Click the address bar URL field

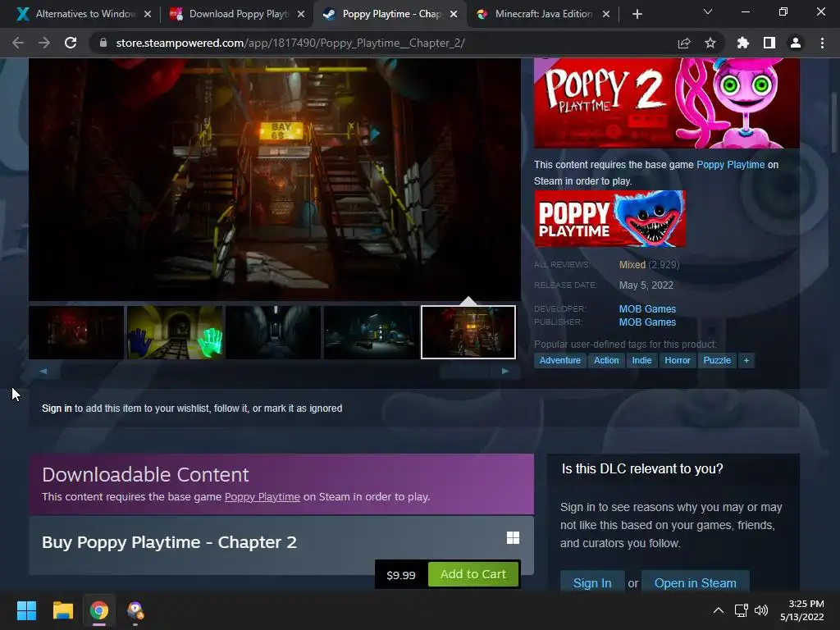(386, 43)
